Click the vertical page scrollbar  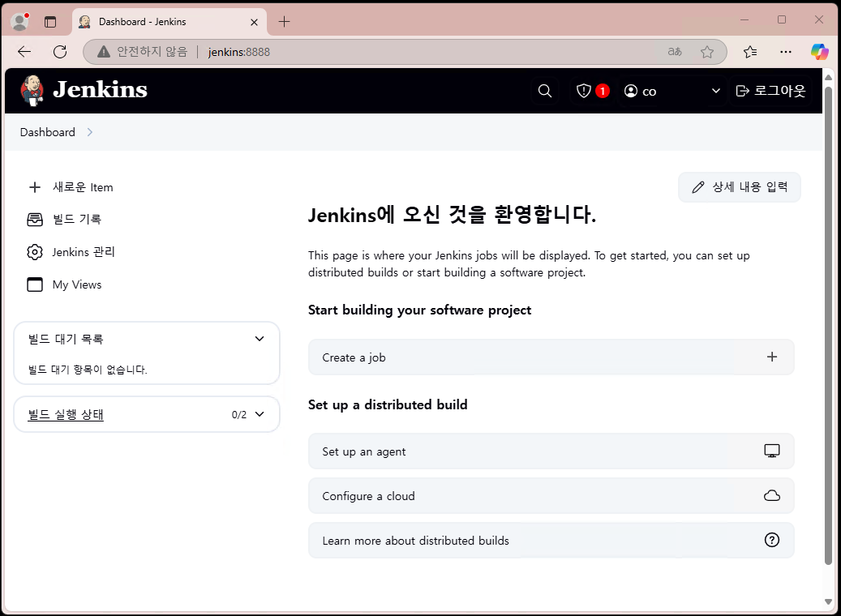click(828, 325)
